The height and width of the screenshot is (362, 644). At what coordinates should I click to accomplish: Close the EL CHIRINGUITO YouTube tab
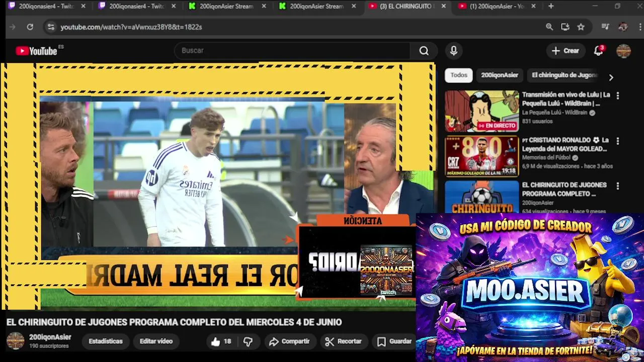tap(443, 6)
